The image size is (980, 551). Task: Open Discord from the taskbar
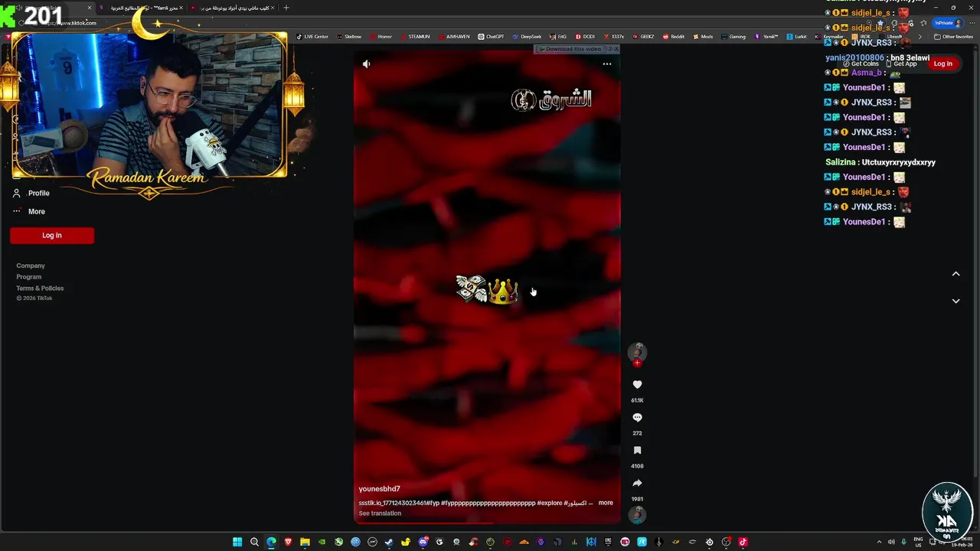[423, 542]
